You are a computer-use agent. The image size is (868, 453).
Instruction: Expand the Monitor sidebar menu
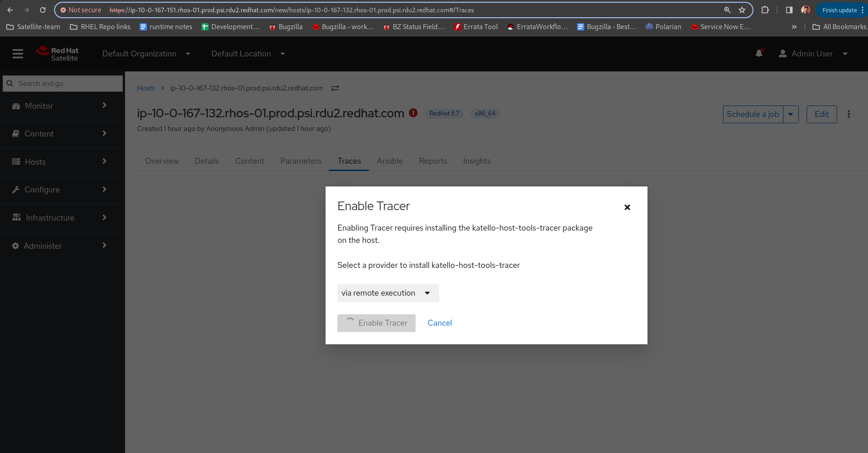(62, 106)
